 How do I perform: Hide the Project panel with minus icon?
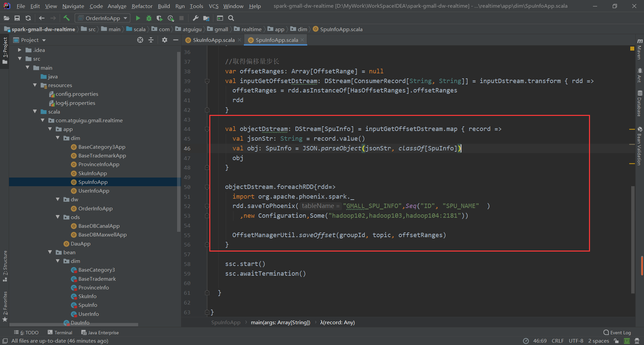tap(175, 40)
